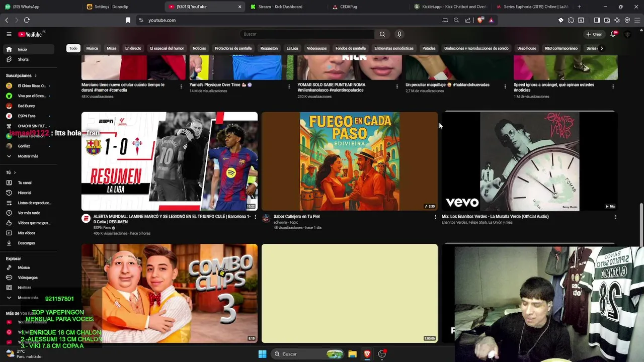Open the YouTube hamburger guide menu
Viewport: 644px width, 362px height.
point(9,34)
